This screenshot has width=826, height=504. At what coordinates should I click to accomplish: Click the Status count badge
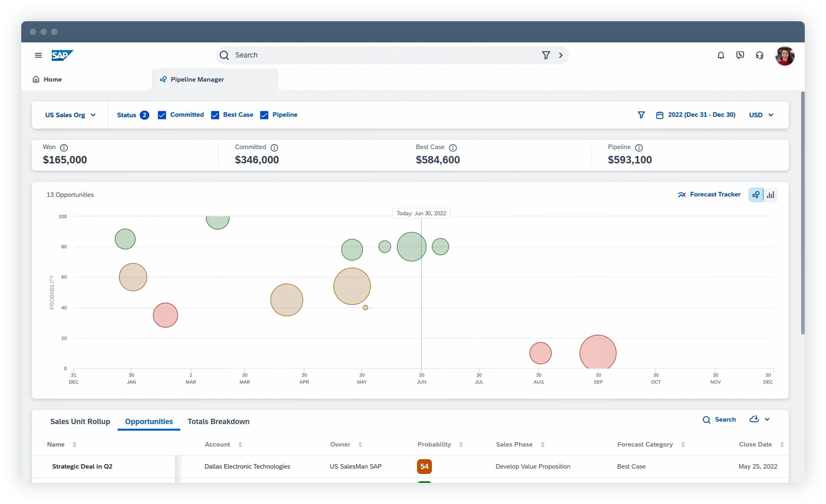(144, 115)
